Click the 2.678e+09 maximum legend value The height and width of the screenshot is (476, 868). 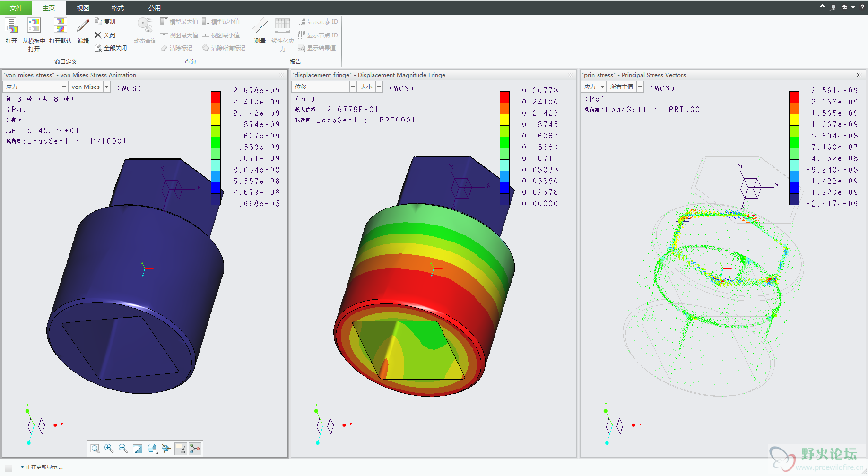(x=256, y=90)
